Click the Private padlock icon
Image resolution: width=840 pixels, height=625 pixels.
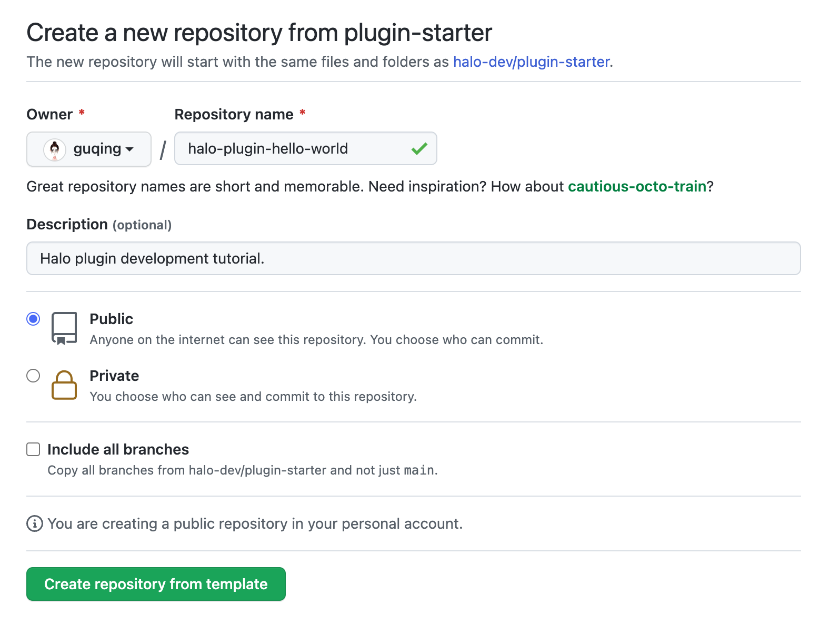(64, 385)
